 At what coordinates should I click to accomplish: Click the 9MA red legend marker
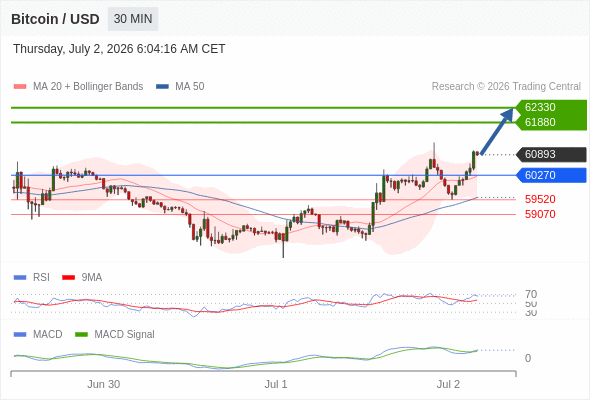click(x=68, y=278)
